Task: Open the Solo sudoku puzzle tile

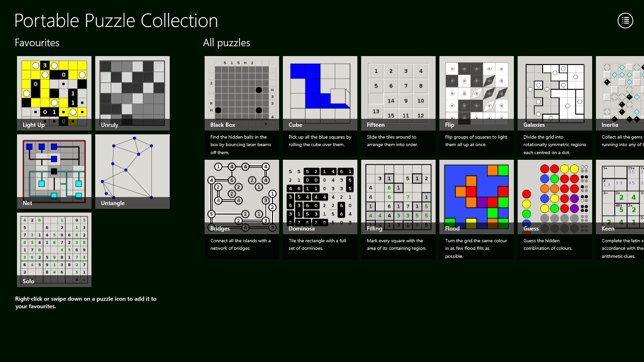Action: (54, 250)
